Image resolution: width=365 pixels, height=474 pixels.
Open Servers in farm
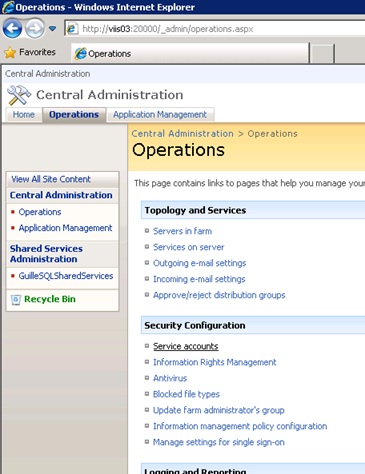[x=182, y=231]
